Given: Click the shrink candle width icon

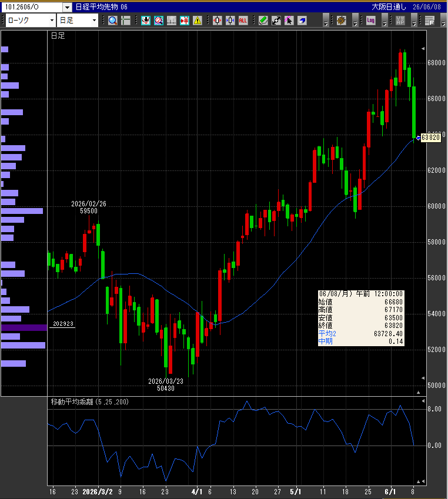Looking at the screenshot, I should 230,21.
